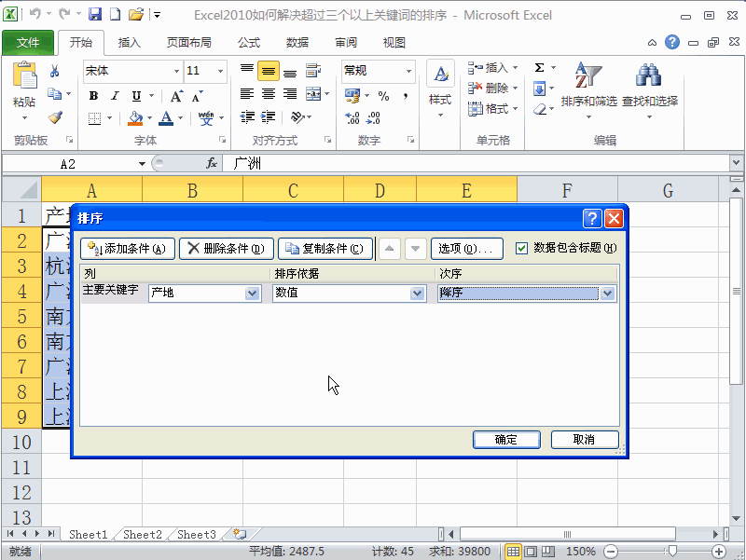Click the Paste clipboard icon
Image resolution: width=746 pixels, height=560 pixels.
tap(24, 76)
